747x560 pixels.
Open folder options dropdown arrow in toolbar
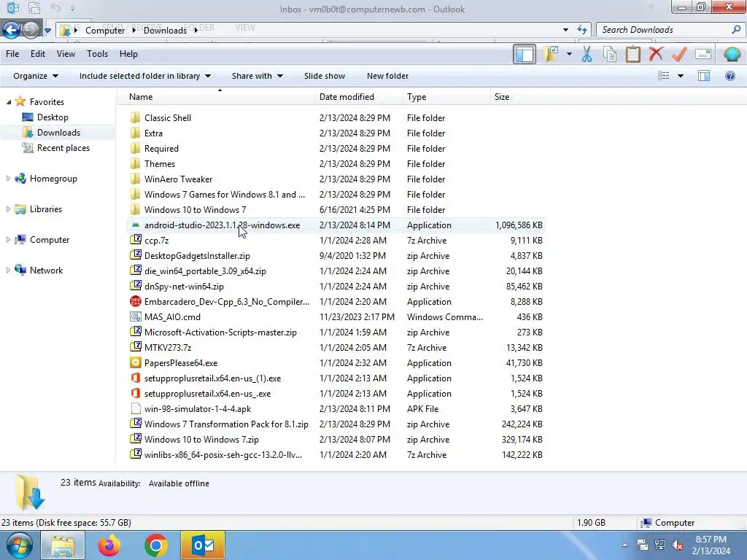[569, 54]
